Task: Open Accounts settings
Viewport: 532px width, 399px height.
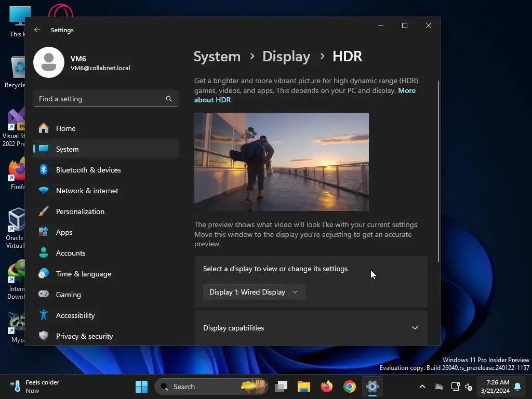Action: point(106,253)
